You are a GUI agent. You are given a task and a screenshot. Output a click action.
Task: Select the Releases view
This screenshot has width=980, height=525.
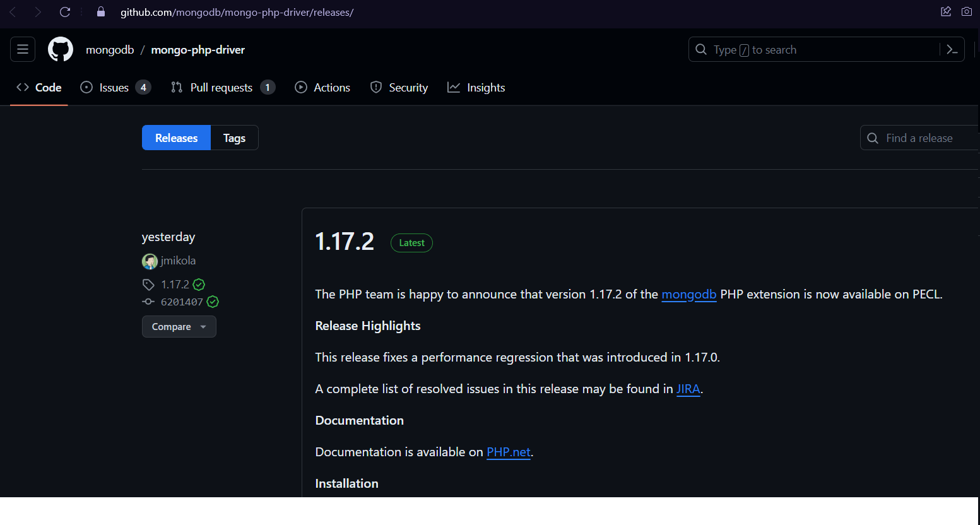(x=176, y=138)
